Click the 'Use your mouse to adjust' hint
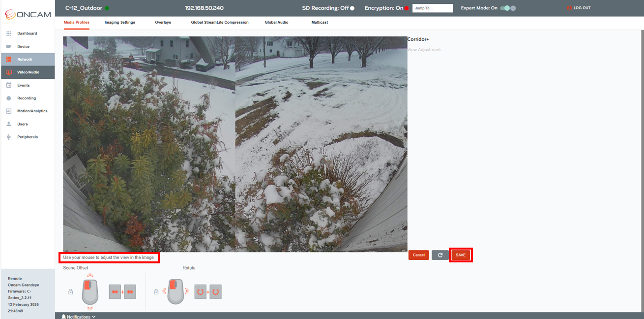 click(x=109, y=257)
